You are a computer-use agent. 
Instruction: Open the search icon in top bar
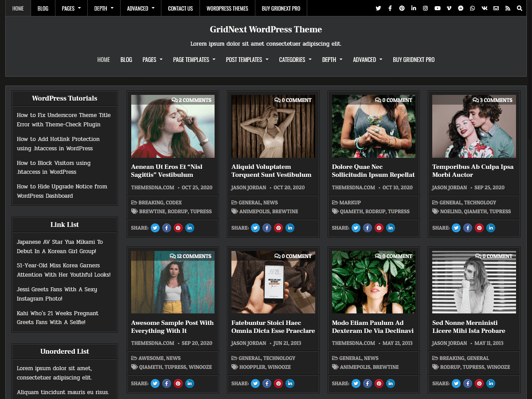click(519, 8)
